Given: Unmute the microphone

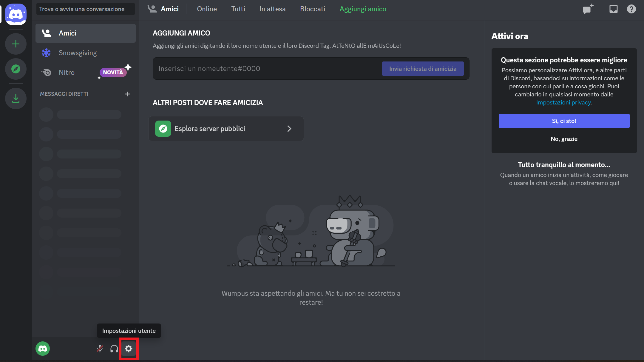Looking at the screenshot, I should [x=100, y=348].
